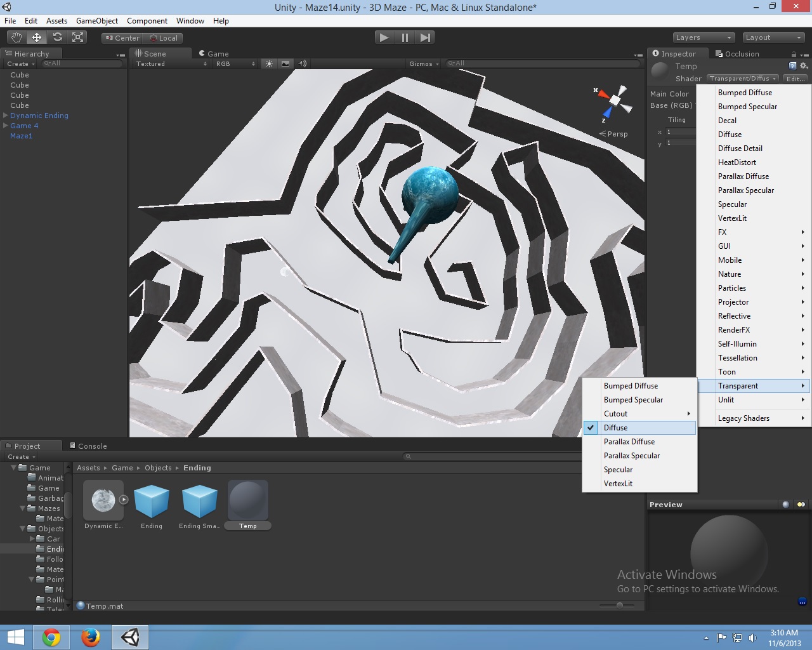Open the Action Center flag tray icon

(721, 638)
